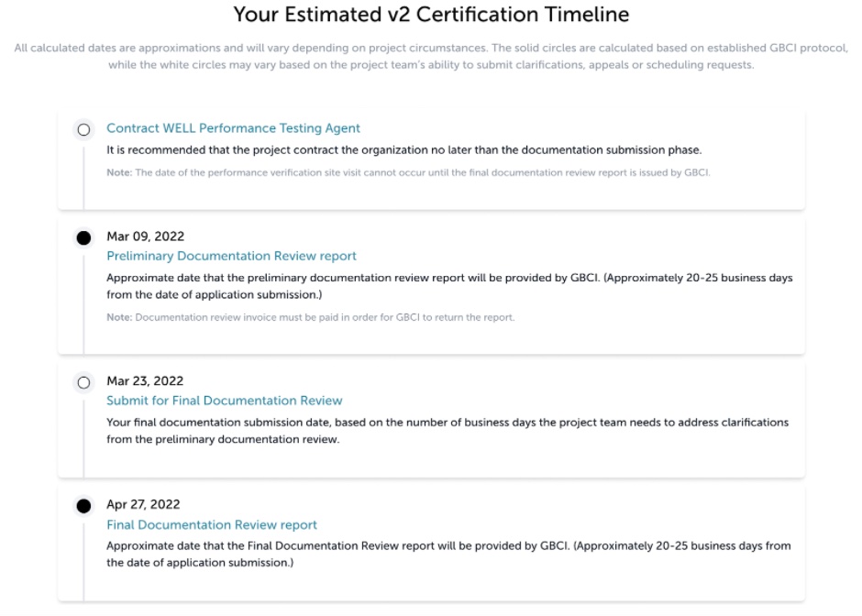Click the hollow circle beside Contract WELL Performance Testing Agent
Viewport: 862px width, 616px height.
coord(83,129)
